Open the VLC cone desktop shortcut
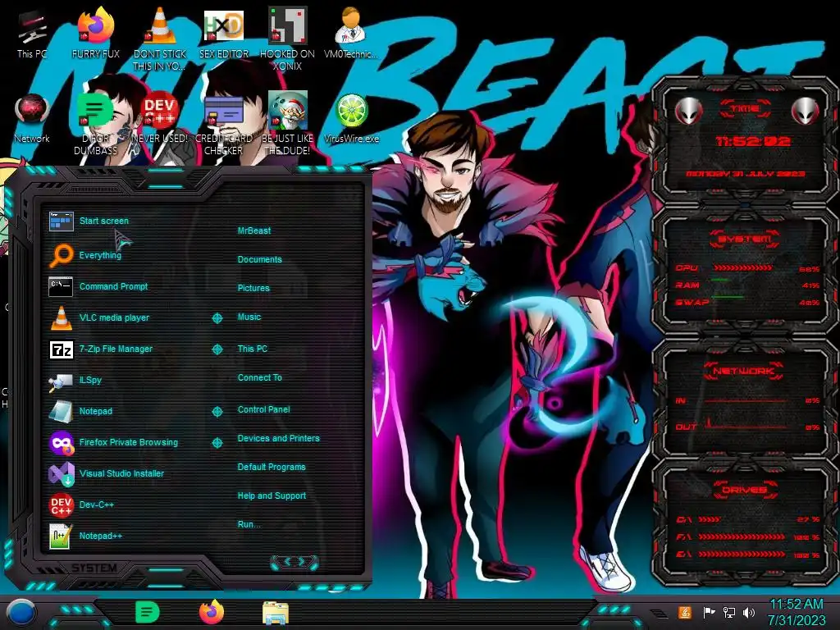Viewport: 840px width, 630px height. [x=160, y=39]
